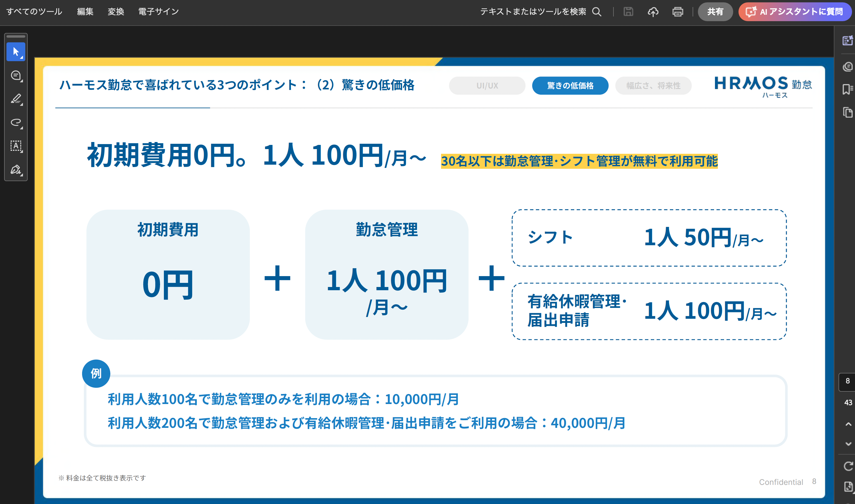The image size is (855, 504).
Task: Go to previous page with up chevron
Action: (x=848, y=424)
